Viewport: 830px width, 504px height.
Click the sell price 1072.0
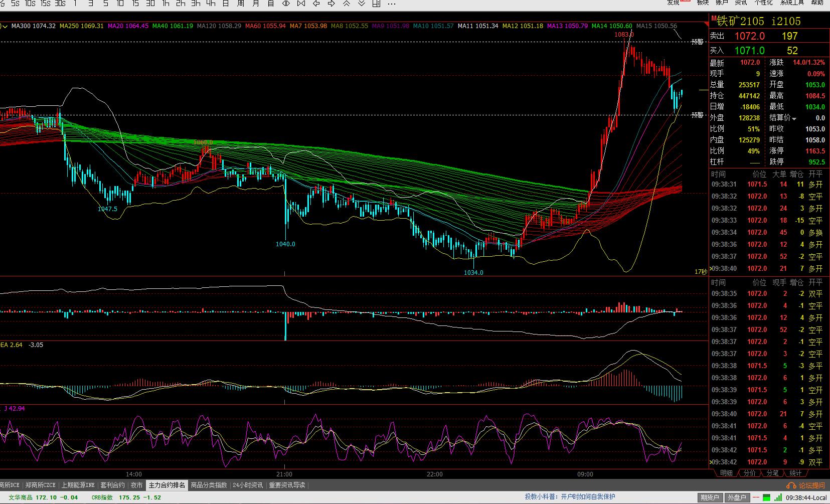[750, 36]
